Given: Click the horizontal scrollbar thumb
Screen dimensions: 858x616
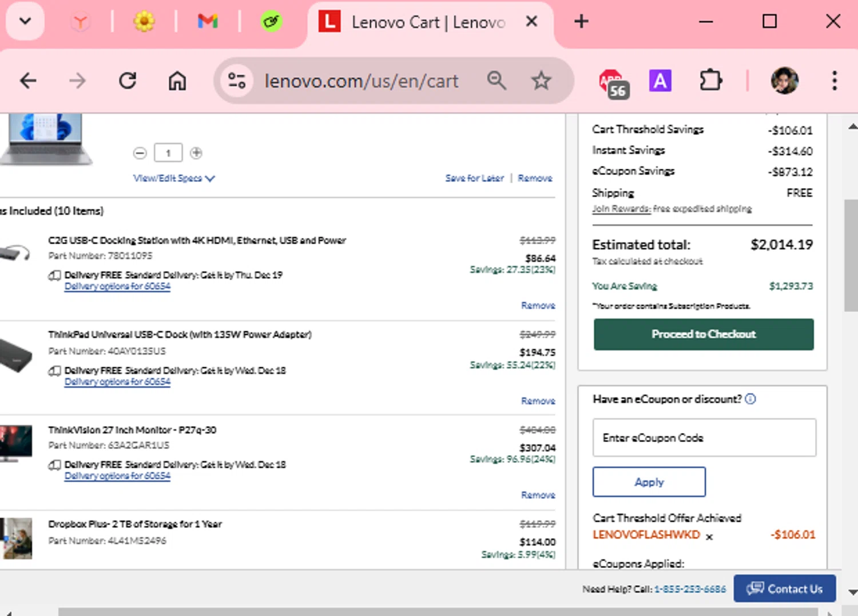Looking at the screenshot, I should click(x=438, y=612).
